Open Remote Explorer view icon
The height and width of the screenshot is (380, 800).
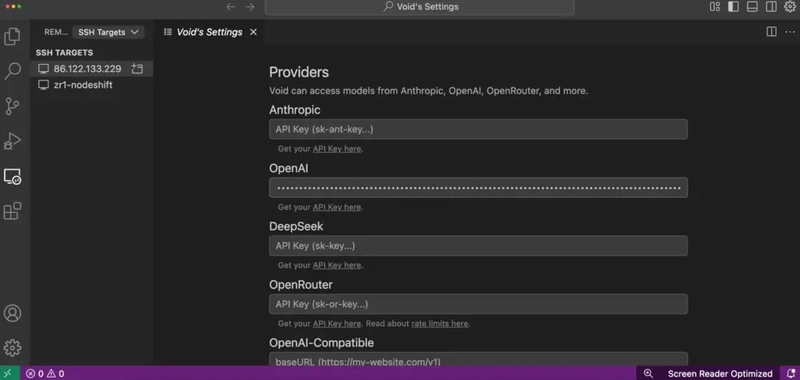(12, 176)
